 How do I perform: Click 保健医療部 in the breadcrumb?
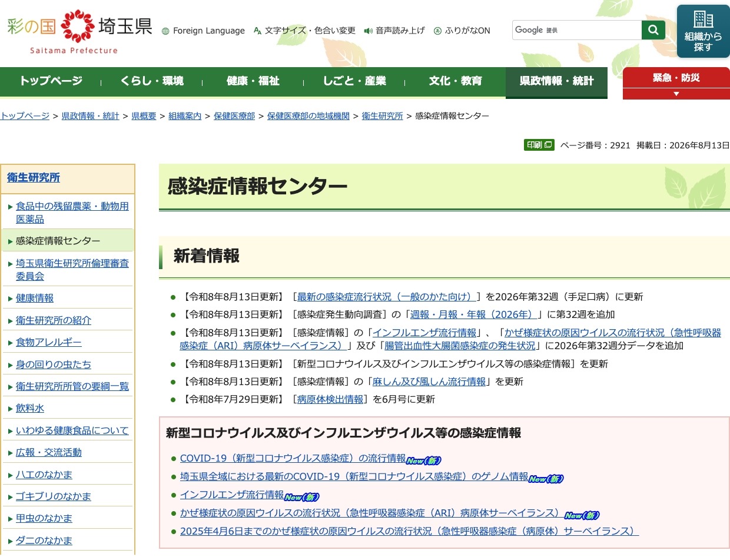tap(234, 116)
